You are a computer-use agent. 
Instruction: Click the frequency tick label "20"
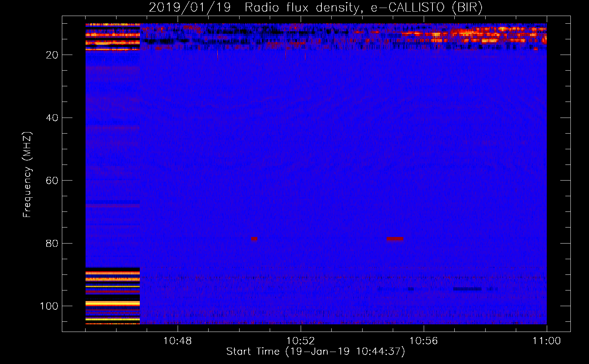tap(52, 55)
